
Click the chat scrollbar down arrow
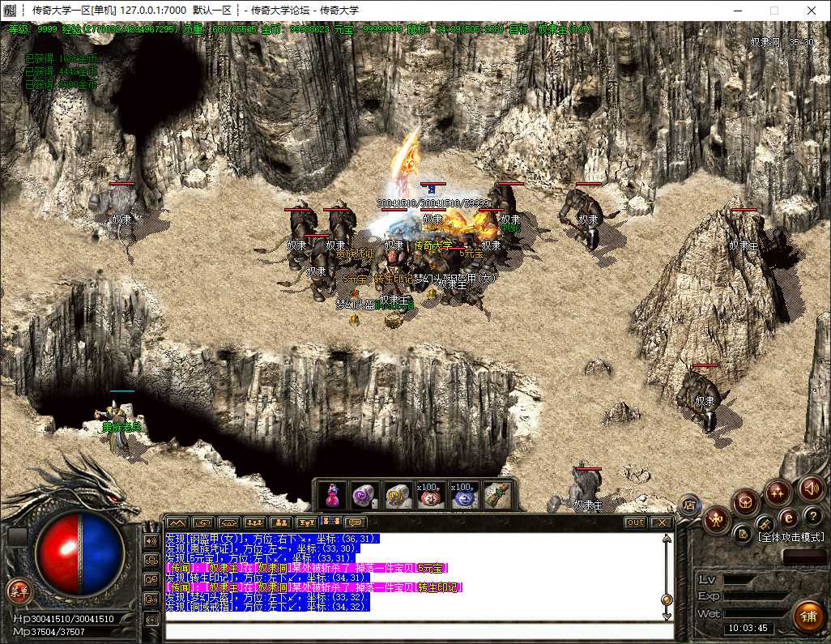click(667, 616)
